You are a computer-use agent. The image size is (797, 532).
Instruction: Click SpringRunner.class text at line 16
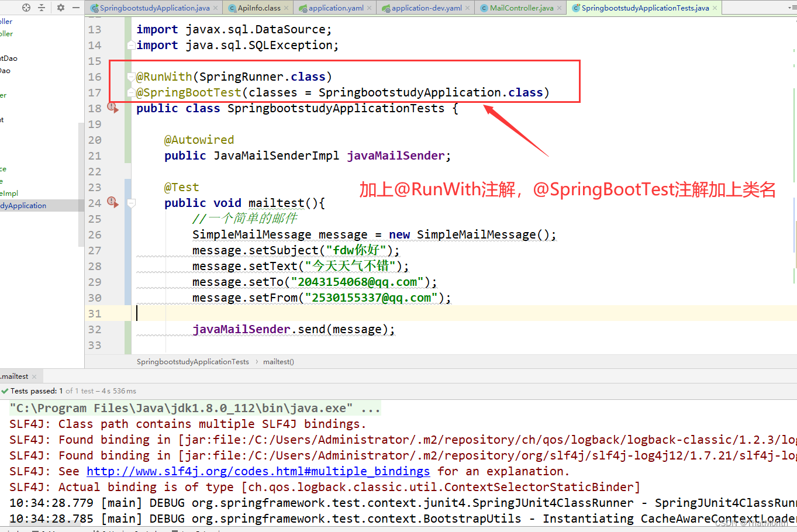[262, 77]
